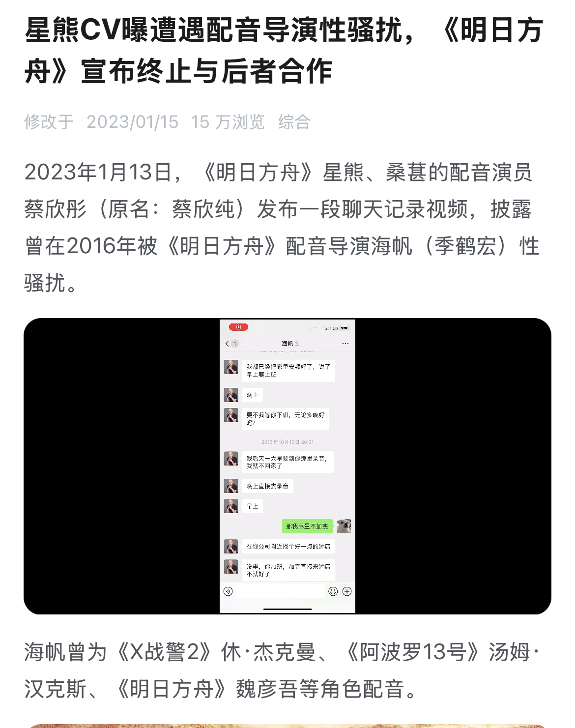Tap the home indicator bar in chat
The width and height of the screenshot is (575, 728).
287,609
